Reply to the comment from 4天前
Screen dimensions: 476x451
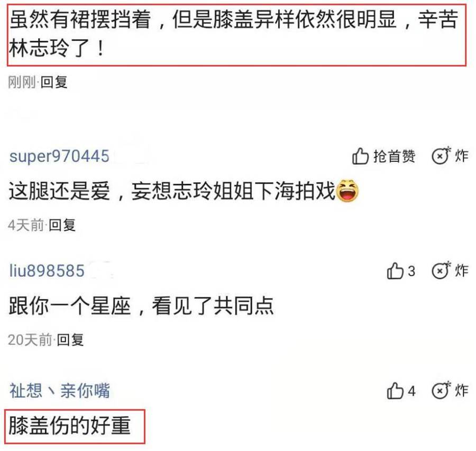(x=62, y=225)
